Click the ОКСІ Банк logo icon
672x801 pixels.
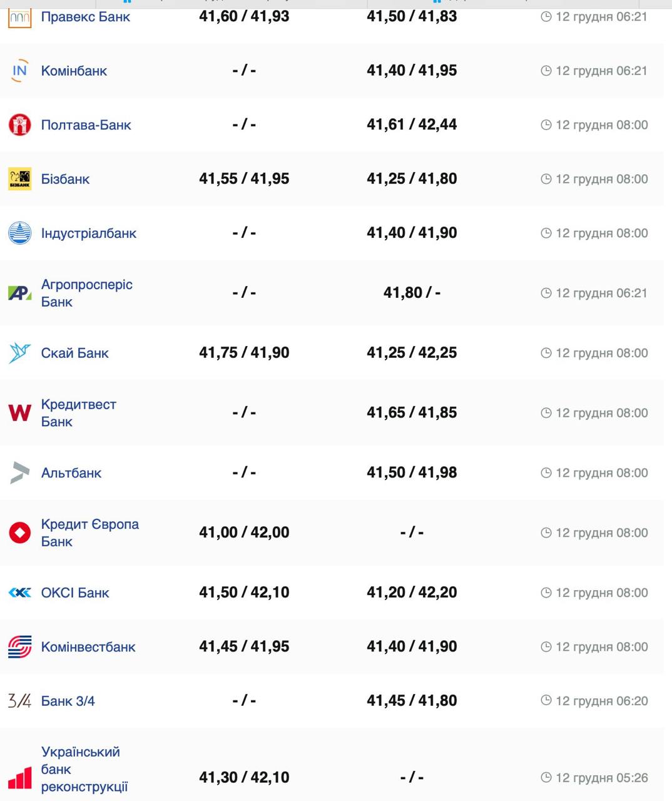tap(20, 593)
